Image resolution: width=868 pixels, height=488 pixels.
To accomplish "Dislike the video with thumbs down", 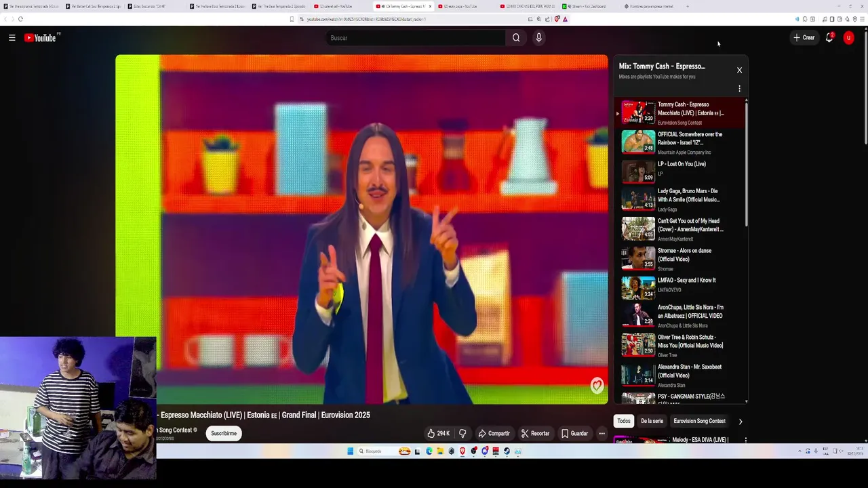I will 462,433.
